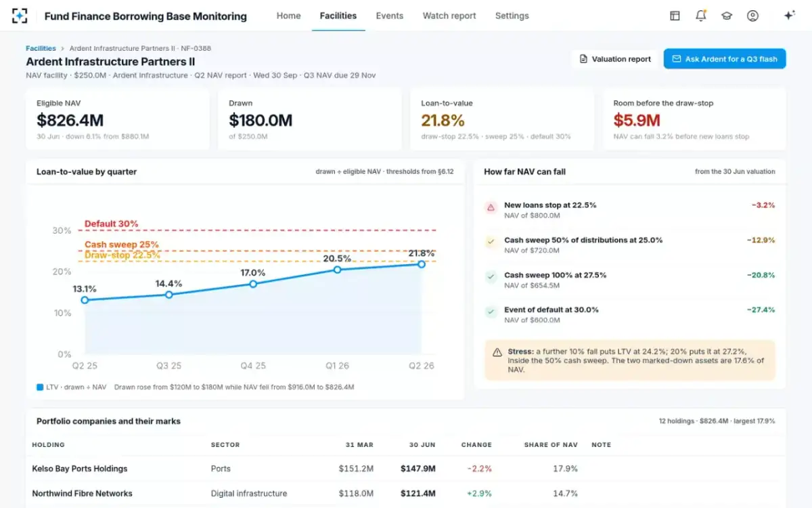This screenshot has height=508, width=812.
Task: Click the Eligible NAV value $826.4M
Action: (x=70, y=121)
